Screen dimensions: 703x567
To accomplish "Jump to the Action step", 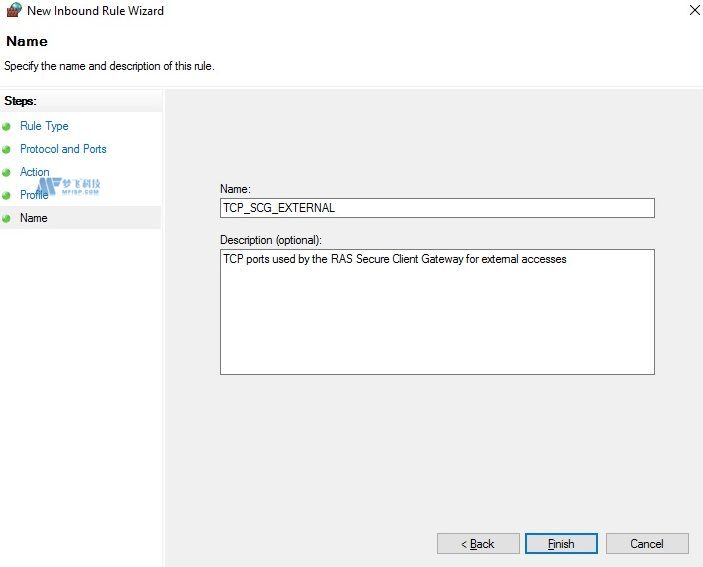I will (x=34, y=172).
